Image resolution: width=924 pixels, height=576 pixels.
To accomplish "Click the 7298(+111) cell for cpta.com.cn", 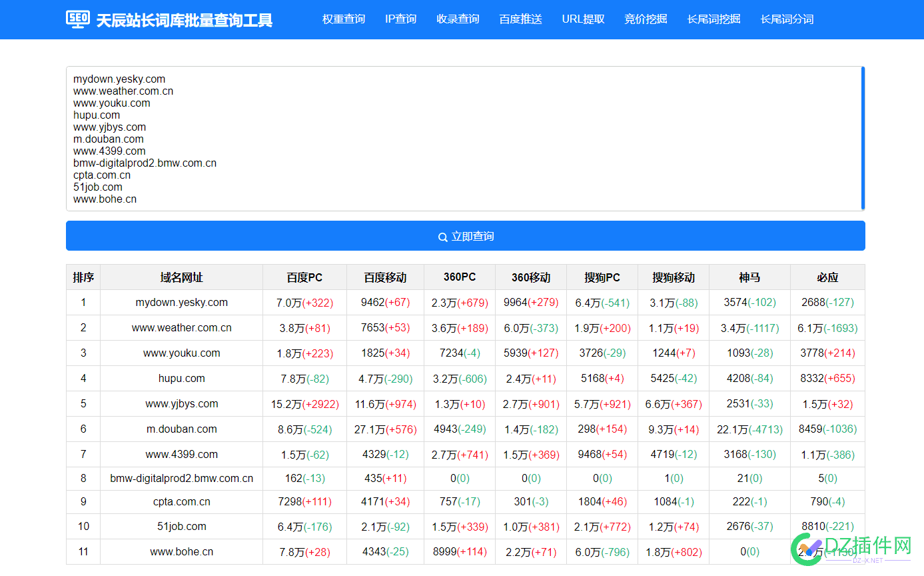I will (305, 502).
